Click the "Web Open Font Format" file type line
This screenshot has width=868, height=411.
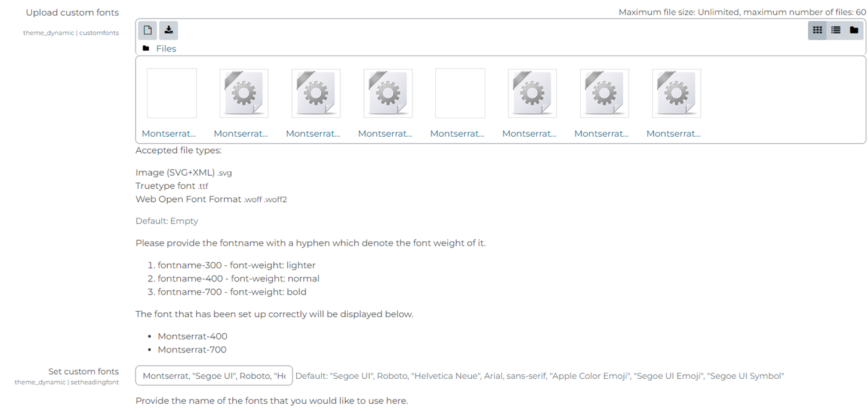tap(211, 199)
